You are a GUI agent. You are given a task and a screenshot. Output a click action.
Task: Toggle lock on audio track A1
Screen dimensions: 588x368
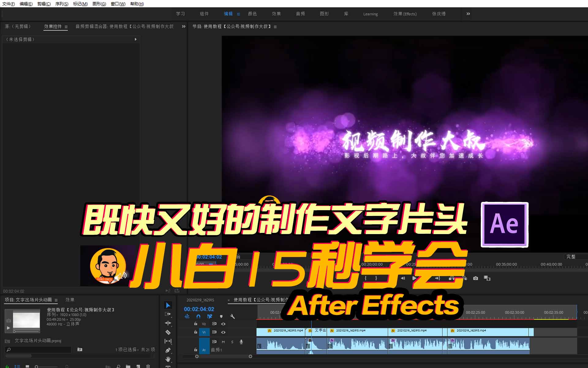pos(196,349)
